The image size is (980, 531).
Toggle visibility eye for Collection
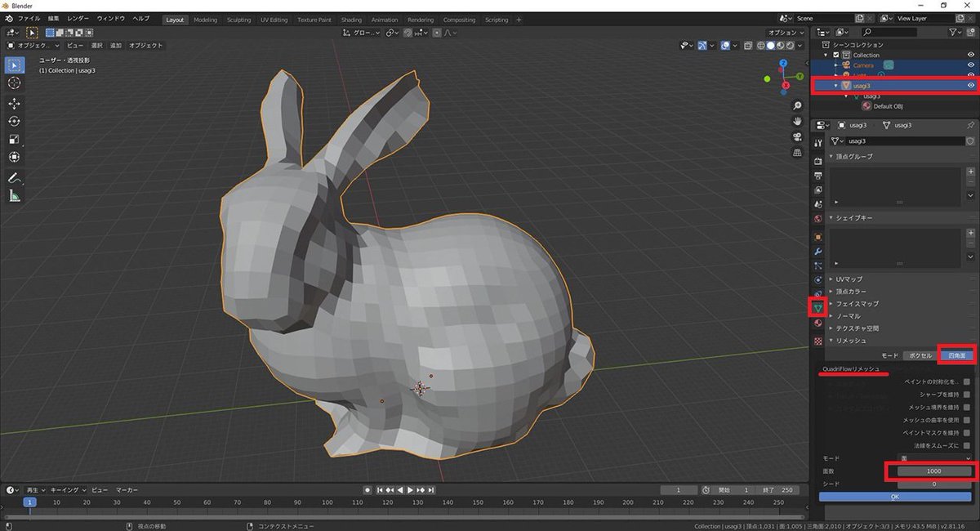tap(971, 55)
